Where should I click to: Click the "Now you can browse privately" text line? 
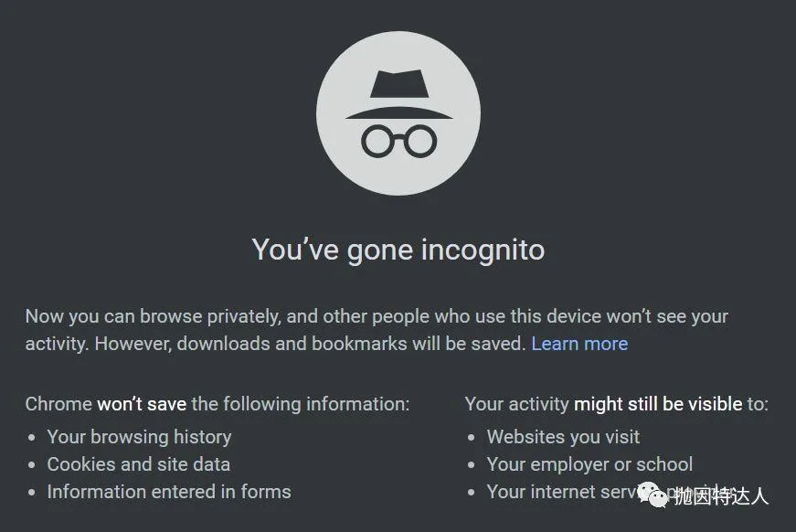pyautogui.click(x=377, y=316)
